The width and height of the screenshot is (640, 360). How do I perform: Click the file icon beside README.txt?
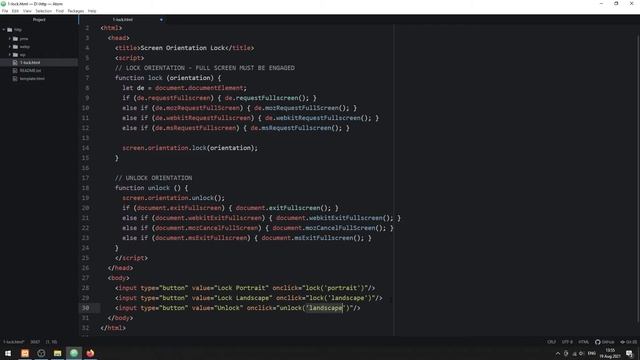[x=15, y=71]
